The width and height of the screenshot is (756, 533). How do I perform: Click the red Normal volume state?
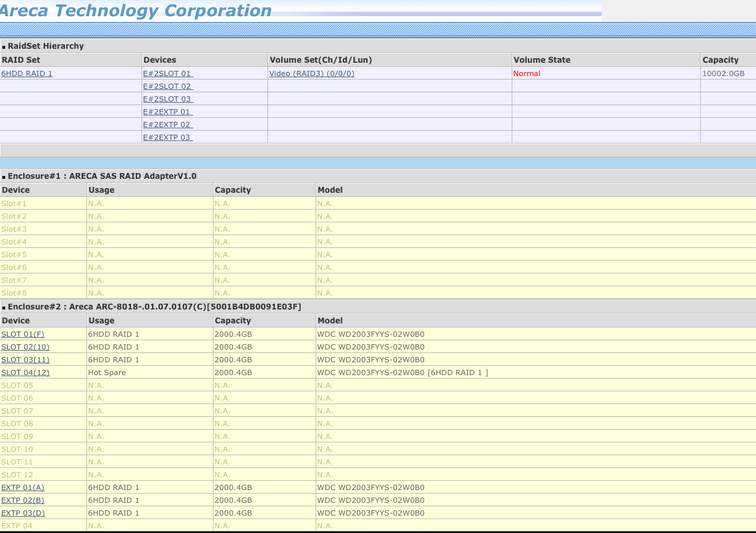[527, 74]
